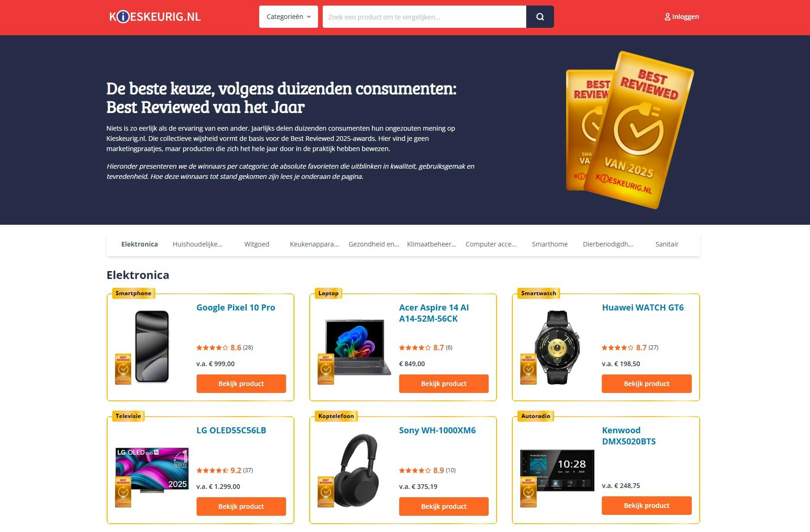Click the user icon next to Inloggen
Screen dimensions: 810x532
point(667,17)
